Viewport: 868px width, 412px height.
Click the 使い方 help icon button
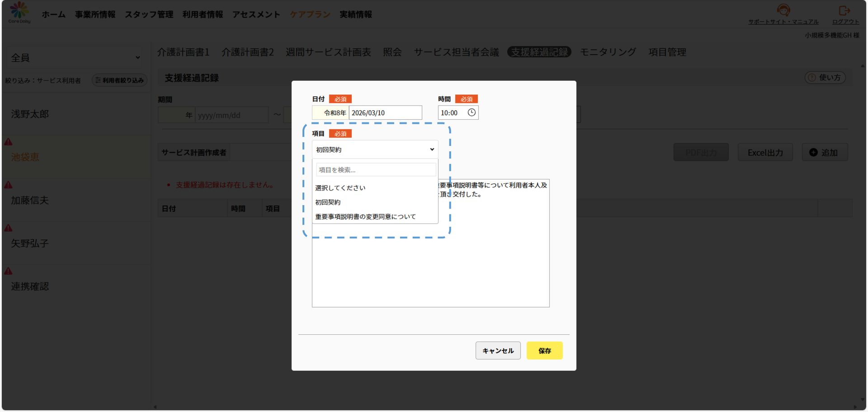[x=825, y=78]
